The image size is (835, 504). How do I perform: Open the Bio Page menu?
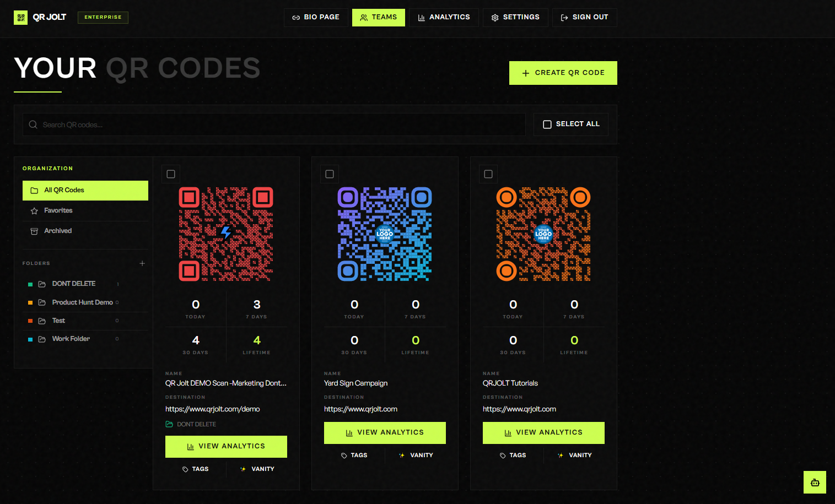coord(316,18)
